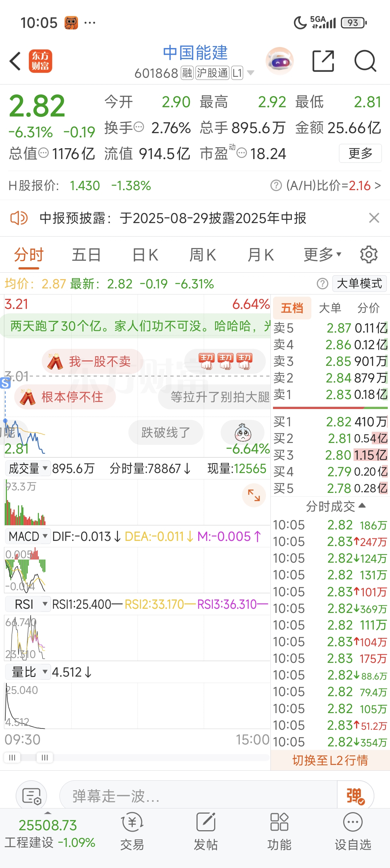Select the 买3 2.80 1.15亿 row
The height and width of the screenshot is (868, 390).
330,455
